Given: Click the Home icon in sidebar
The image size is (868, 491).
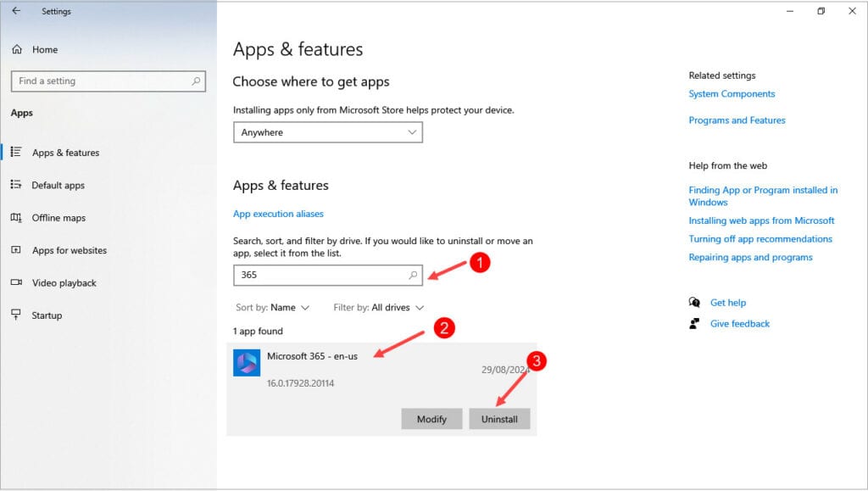Looking at the screenshot, I should pos(17,50).
